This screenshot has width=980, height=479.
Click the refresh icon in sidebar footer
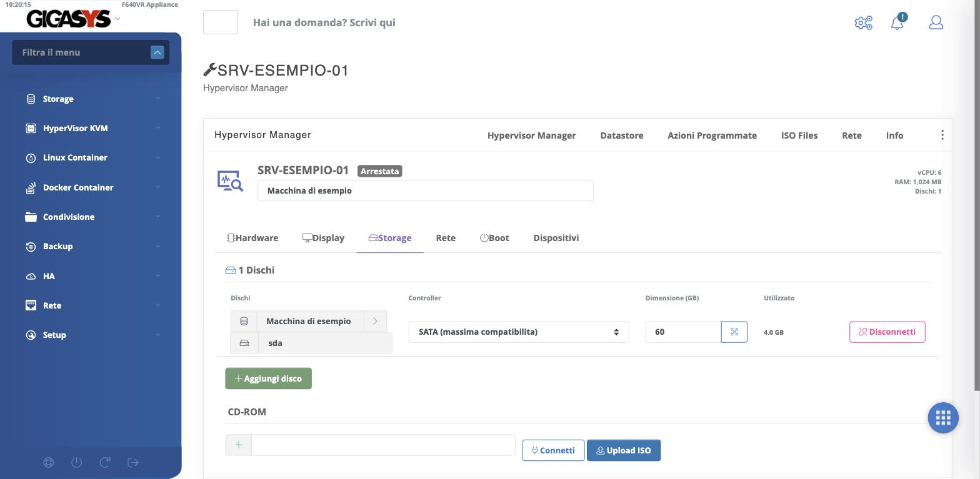point(105,463)
